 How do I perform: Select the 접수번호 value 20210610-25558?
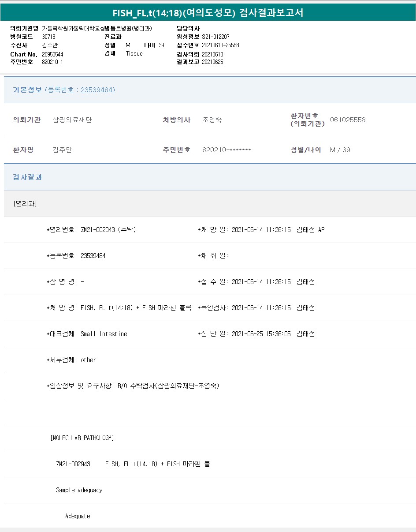[220, 45]
